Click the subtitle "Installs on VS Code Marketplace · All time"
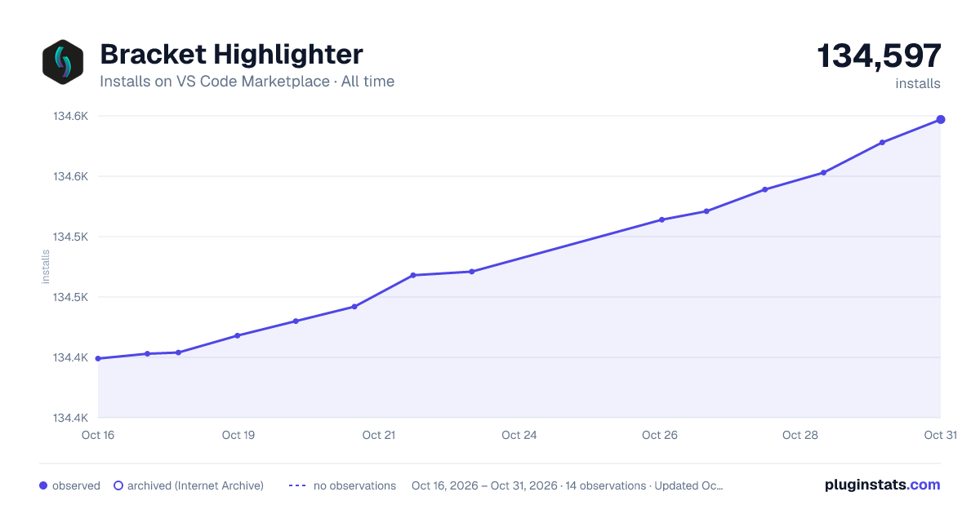 (247, 82)
